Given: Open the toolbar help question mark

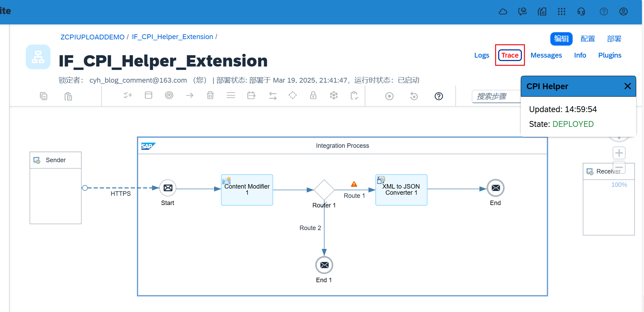Looking at the screenshot, I should 438,96.
